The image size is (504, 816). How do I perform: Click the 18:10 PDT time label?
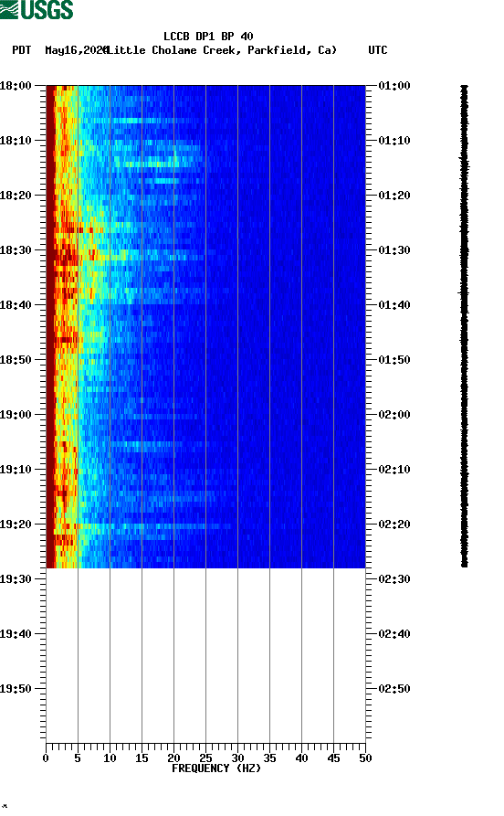point(16,141)
